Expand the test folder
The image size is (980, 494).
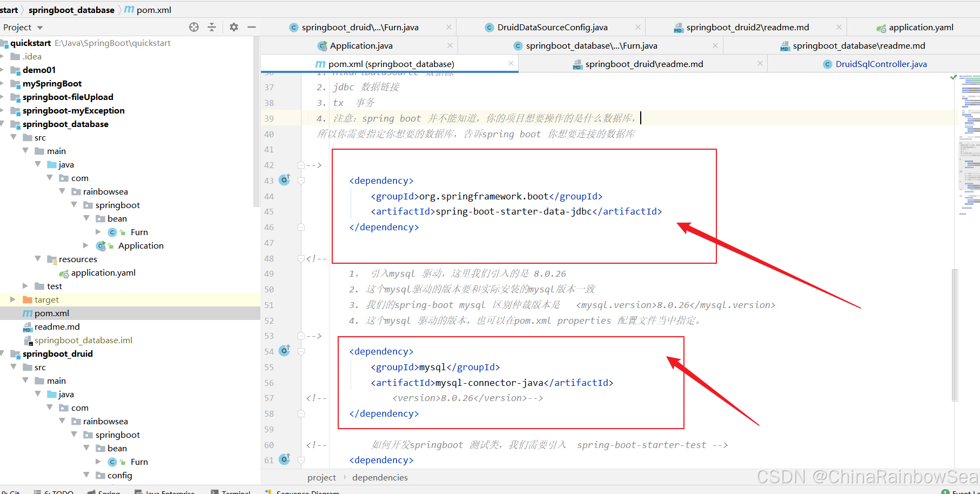pos(25,286)
